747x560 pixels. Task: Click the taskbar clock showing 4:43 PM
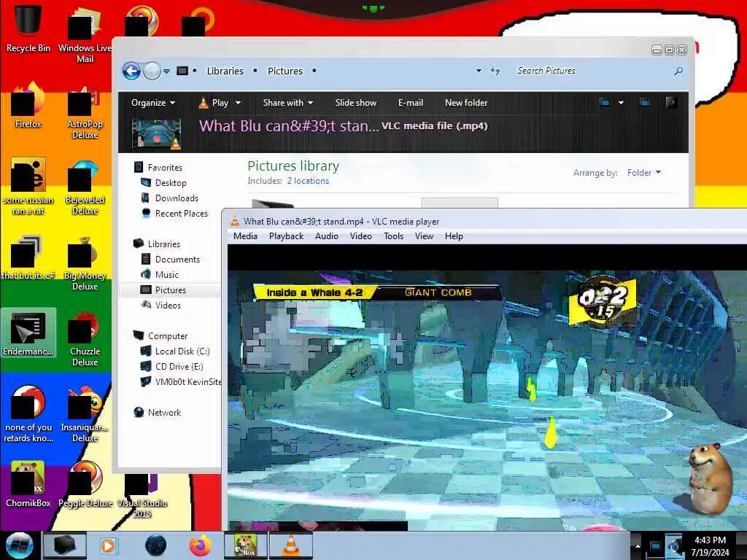[x=710, y=546]
